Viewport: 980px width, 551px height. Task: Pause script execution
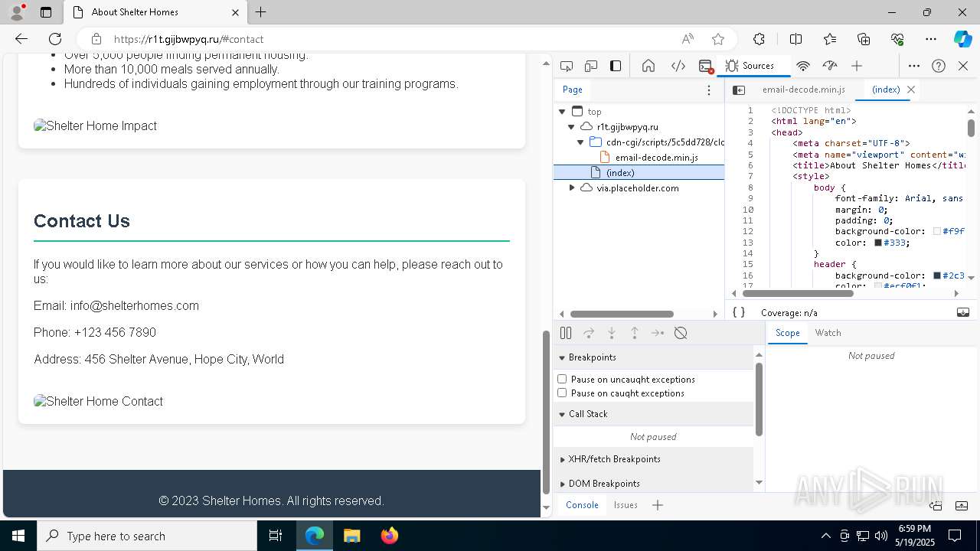[x=566, y=333]
